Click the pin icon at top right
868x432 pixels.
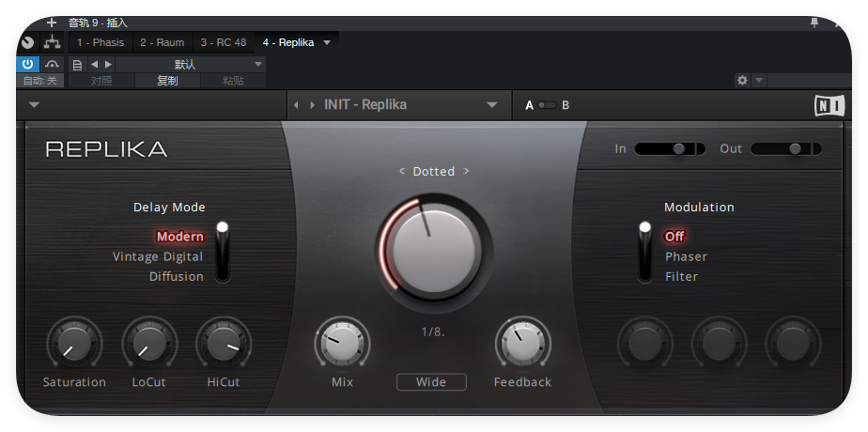pyautogui.click(x=814, y=23)
